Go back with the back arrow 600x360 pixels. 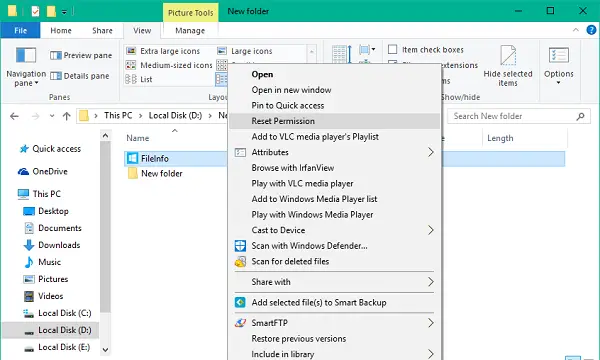14,116
